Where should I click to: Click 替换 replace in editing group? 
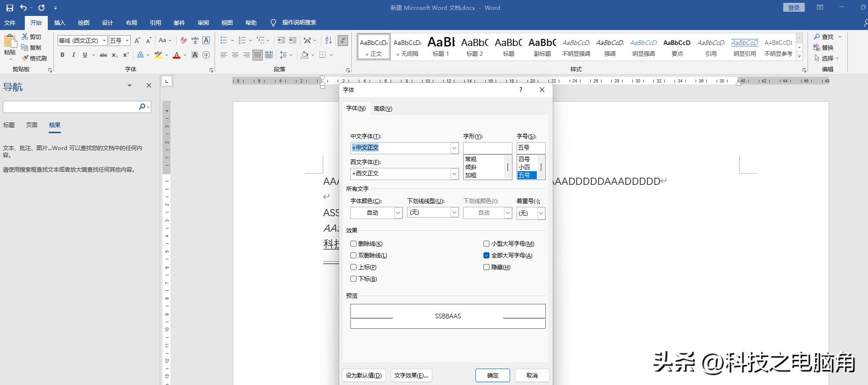click(823, 47)
